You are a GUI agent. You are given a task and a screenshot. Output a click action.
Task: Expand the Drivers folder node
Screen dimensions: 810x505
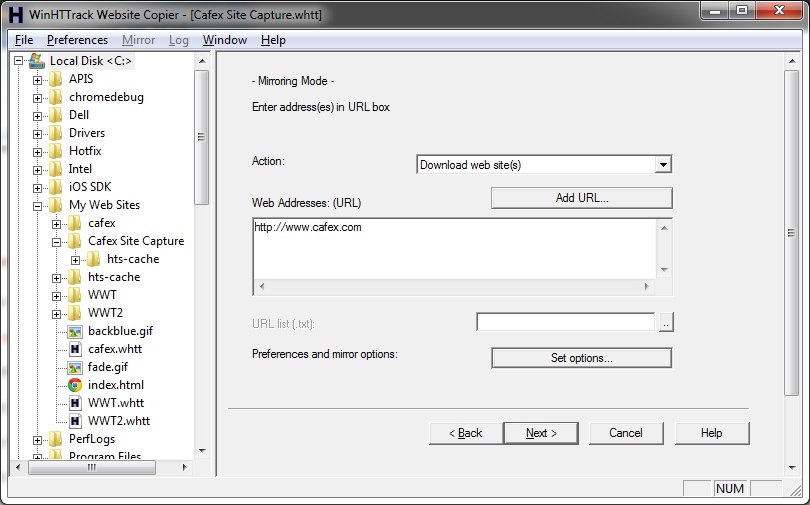37,134
